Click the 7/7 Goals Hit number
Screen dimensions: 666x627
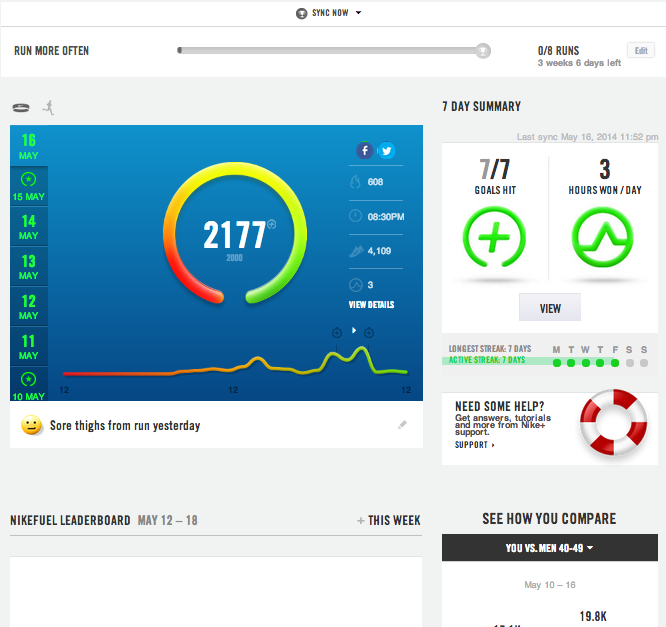pos(494,169)
